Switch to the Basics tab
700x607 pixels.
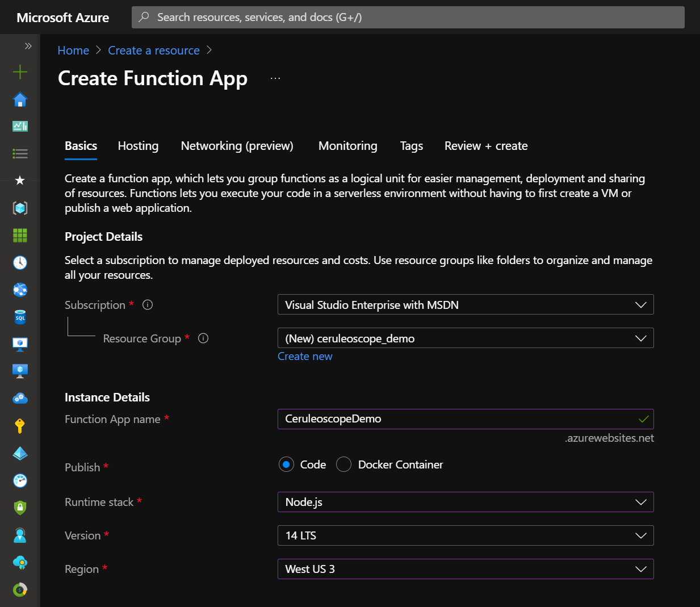(81, 146)
